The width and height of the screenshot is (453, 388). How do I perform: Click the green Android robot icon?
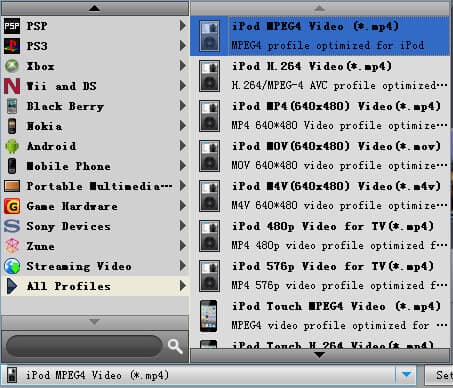point(12,146)
